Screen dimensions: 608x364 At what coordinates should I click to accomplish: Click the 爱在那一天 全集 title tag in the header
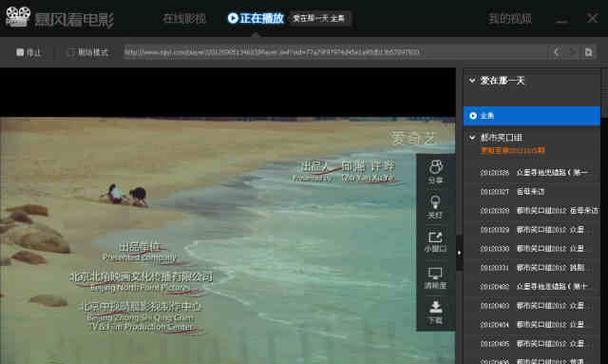(319, 18)
